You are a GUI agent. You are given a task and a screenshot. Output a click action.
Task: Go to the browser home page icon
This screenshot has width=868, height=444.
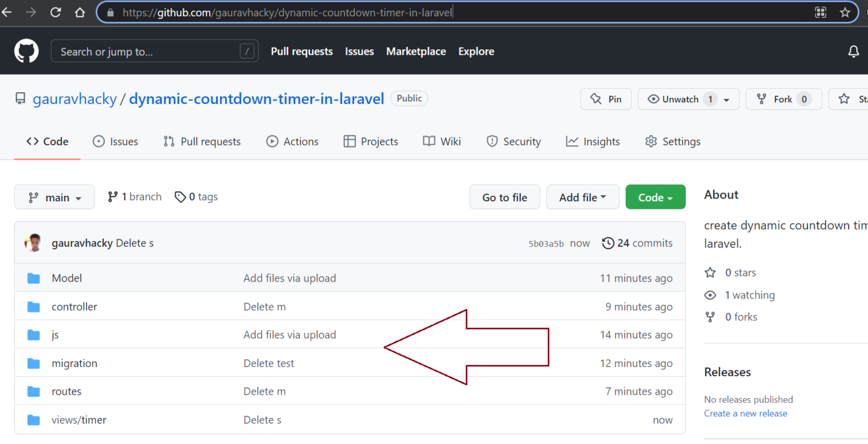click(80, 12)
